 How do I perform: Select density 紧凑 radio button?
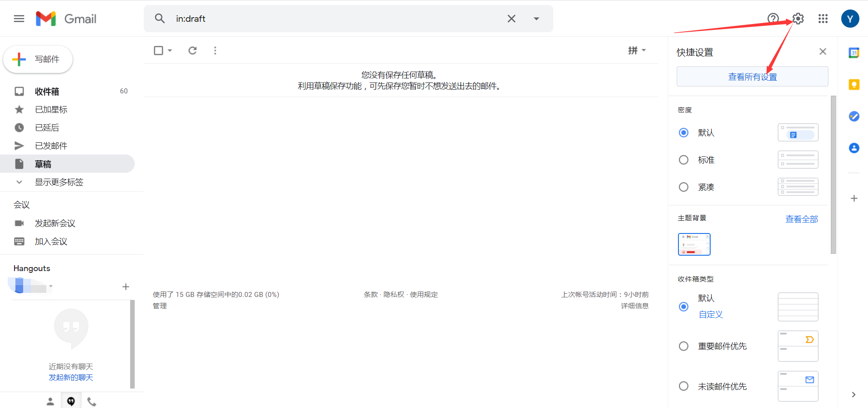point(683,187)
